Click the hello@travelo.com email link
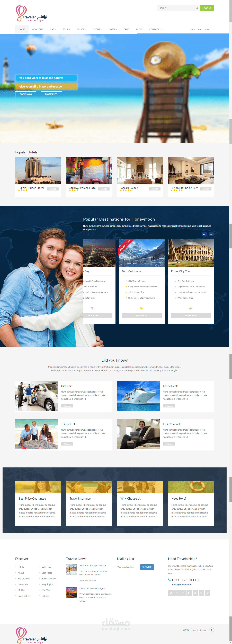Viewport: 232px width, 644px height. [182, 585]
